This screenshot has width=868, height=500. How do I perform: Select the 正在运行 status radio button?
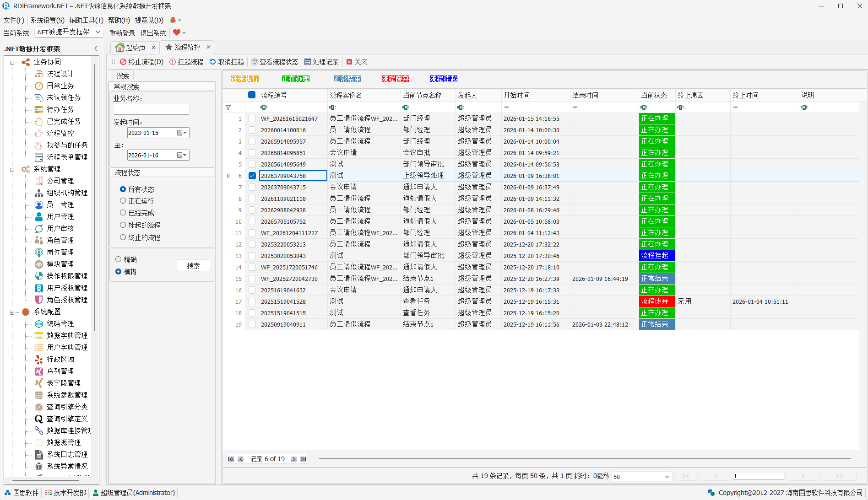123,201
